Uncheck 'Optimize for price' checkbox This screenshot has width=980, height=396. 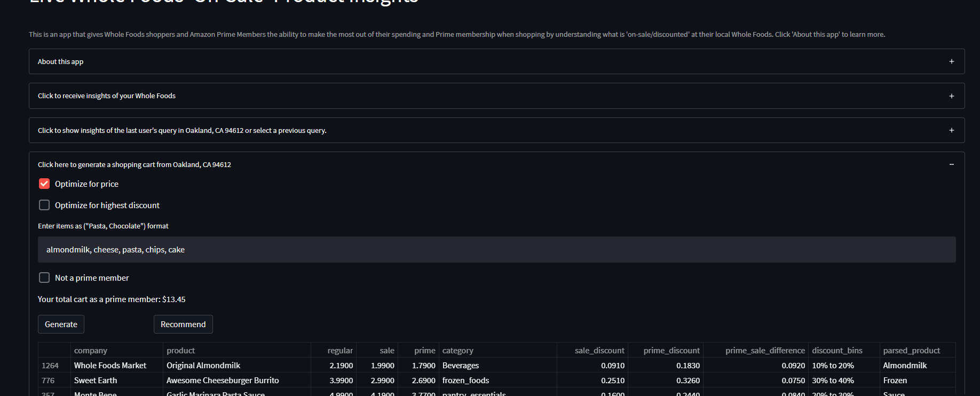point(44,184)
